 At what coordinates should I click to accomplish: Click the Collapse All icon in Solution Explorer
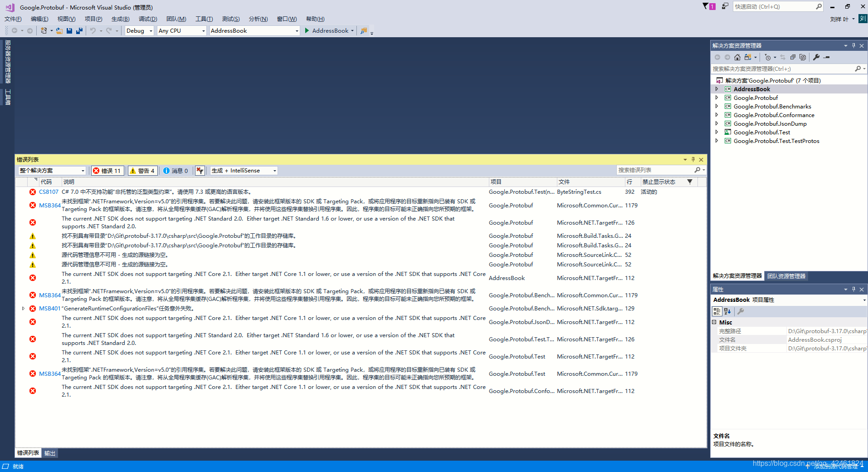tap(793, 57)
